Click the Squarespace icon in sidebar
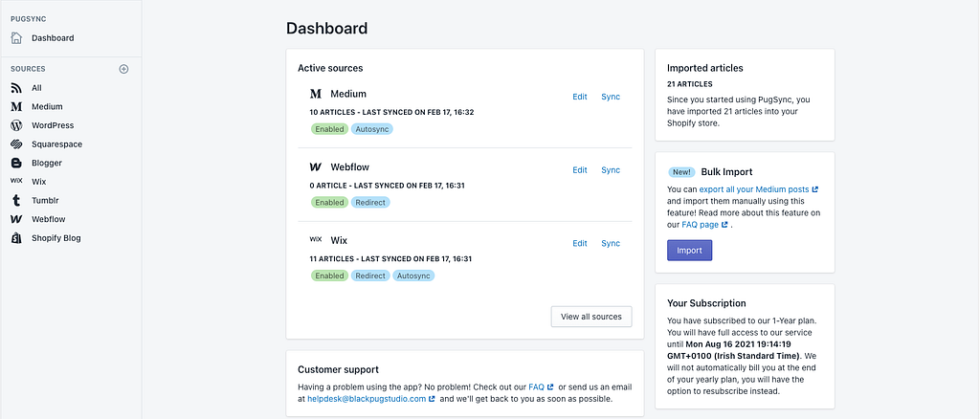The image size is (980, 419). click(x=16, y=144)
